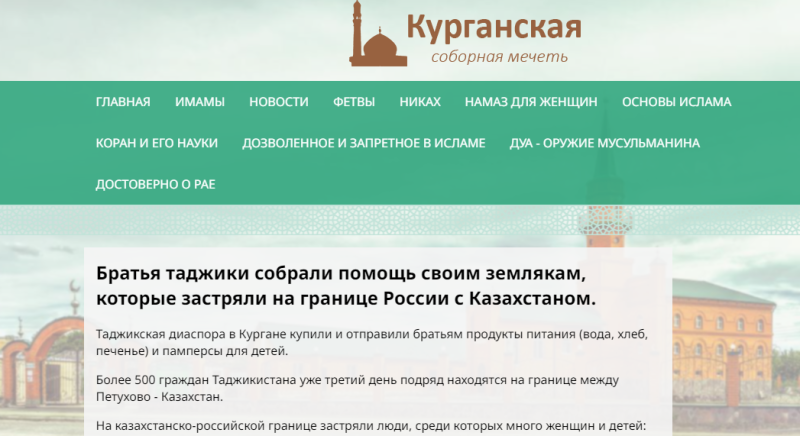
Task: Open the Главная menu item
Action: point(123,102)
